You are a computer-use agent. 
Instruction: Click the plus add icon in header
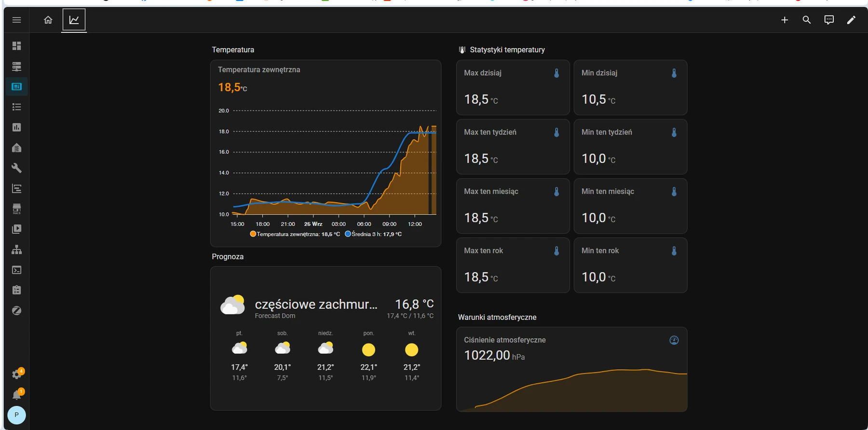[785, 20]
